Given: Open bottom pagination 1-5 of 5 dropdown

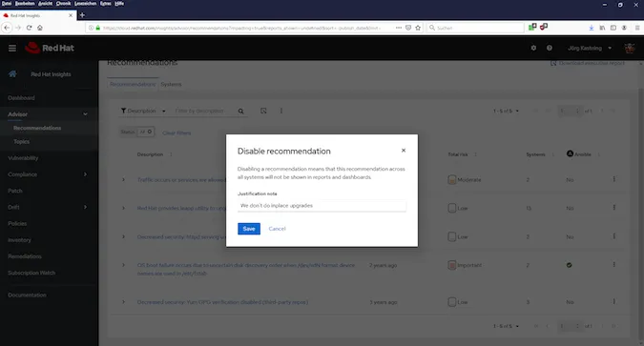Looking at the screenshot, I should (506, 326).
